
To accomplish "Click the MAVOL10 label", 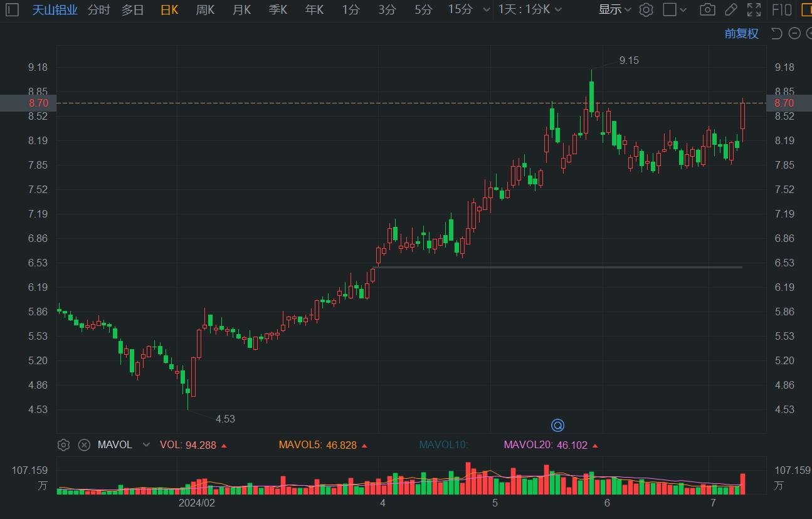I will coord(443,445).
